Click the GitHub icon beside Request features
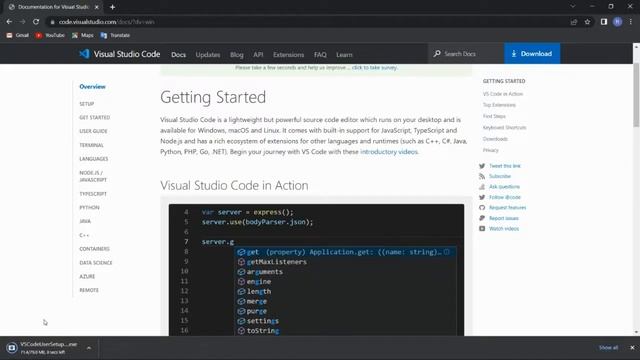The image size is (640, 360). pyautogui.click(x=482, y=208)
